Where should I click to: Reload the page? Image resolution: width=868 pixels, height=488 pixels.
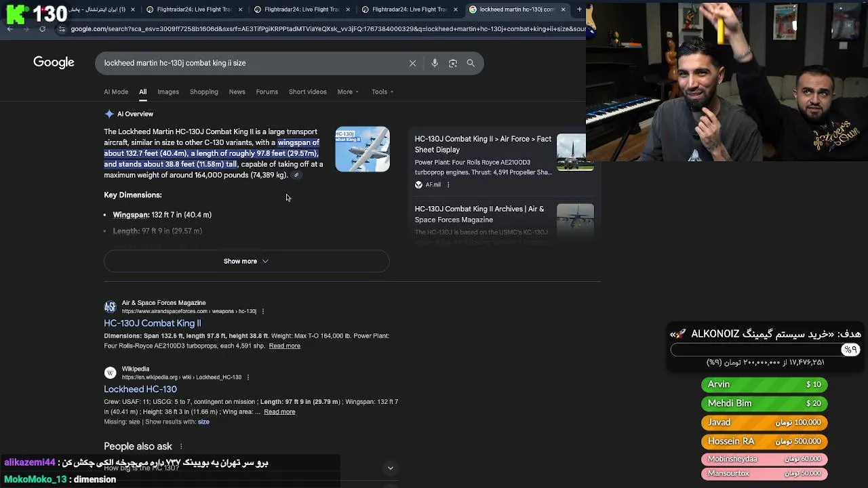pyautogui.click(x=42, y=28)
